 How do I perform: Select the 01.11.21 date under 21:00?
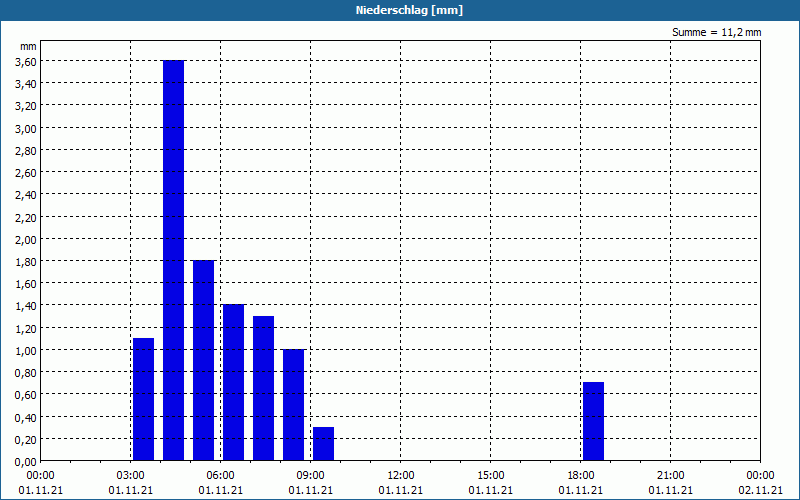tap(670, 490)
